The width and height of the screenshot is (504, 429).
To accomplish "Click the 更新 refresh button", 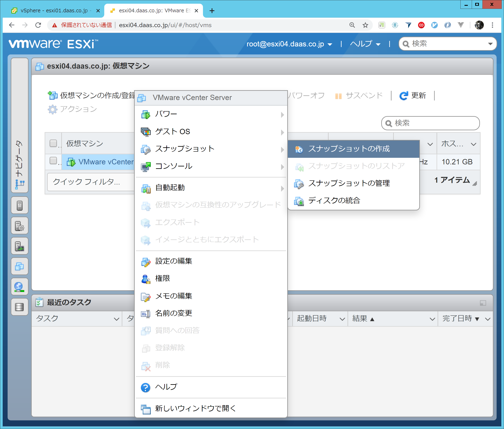I will (413, 96).
